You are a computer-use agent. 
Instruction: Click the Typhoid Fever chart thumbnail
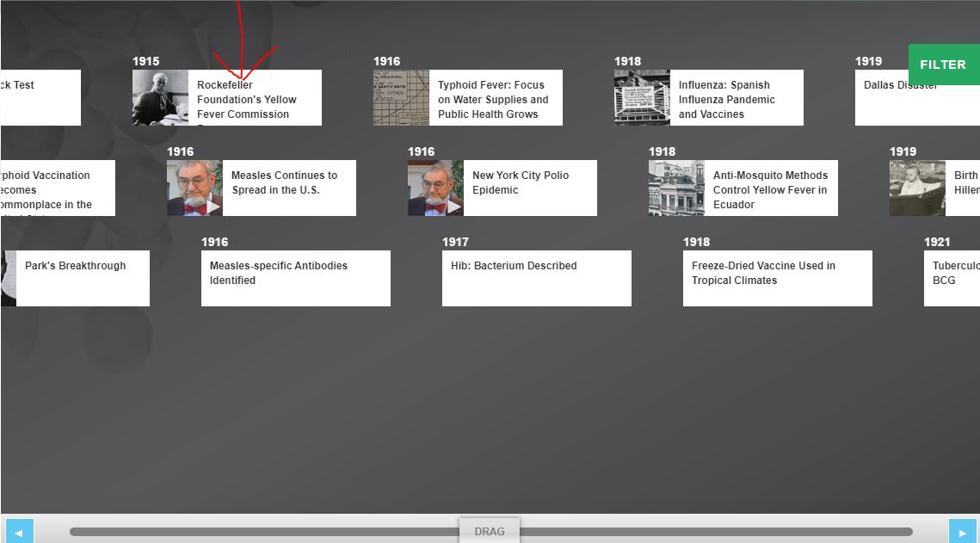(x=401, y=97)
